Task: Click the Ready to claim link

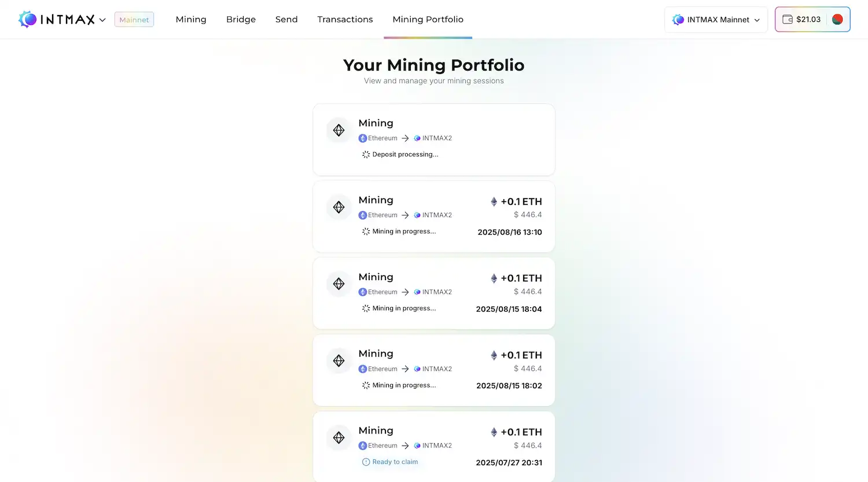Action: coord(395,462)
